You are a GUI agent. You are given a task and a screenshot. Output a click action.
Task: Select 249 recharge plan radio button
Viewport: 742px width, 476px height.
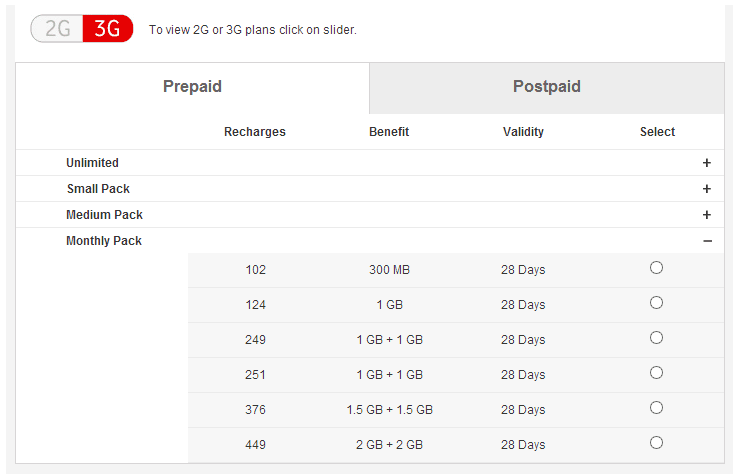[656, 338]
